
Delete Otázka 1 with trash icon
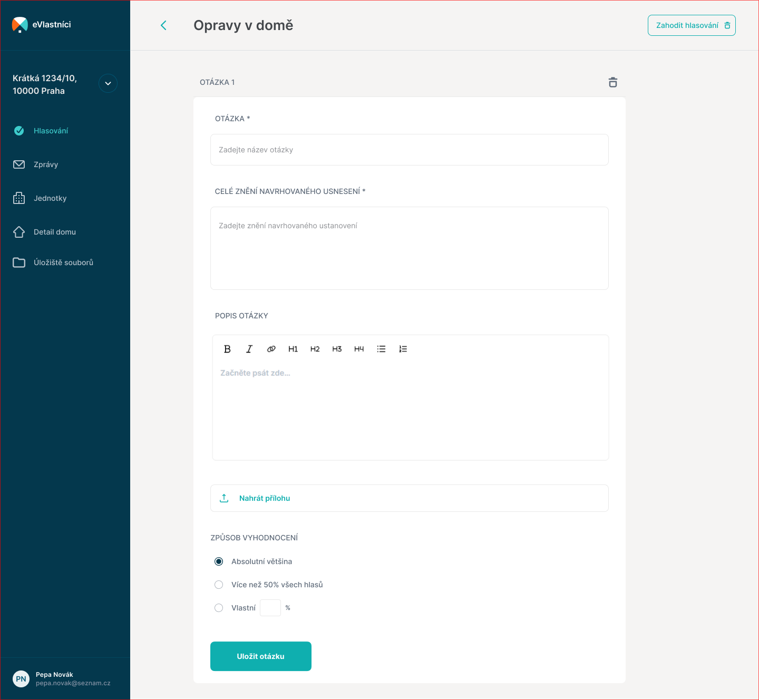pyautogui.click(x=612, y=82)
